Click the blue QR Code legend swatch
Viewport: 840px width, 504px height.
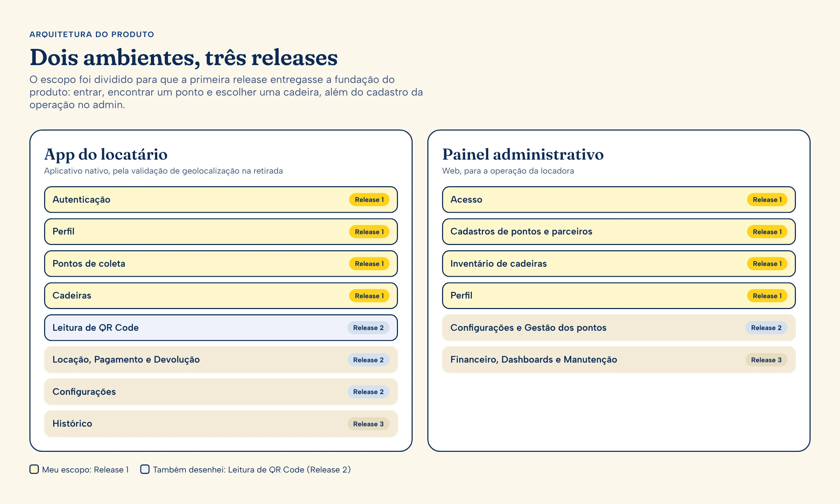click(145, 469)
